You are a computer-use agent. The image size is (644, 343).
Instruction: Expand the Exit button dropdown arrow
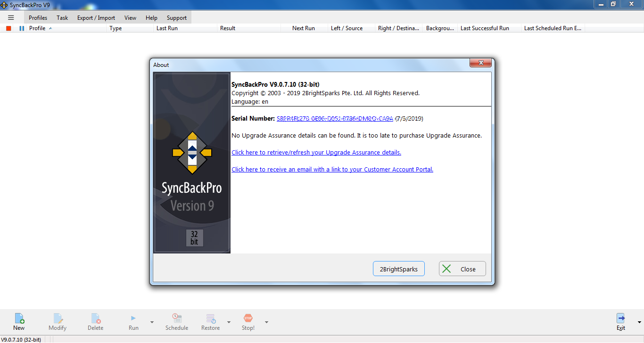click(x=639, y=322)
